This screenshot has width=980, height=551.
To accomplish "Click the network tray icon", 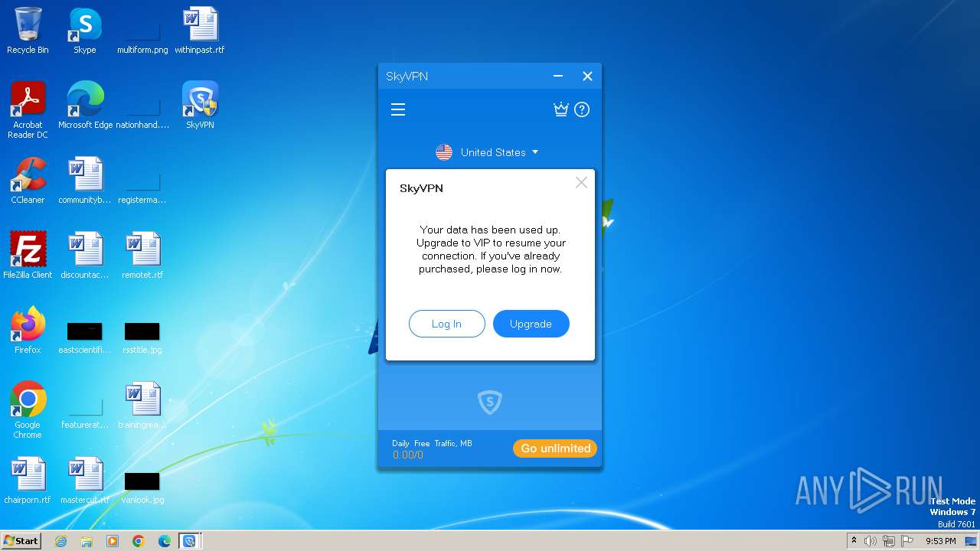I will (x=889, y=541).
